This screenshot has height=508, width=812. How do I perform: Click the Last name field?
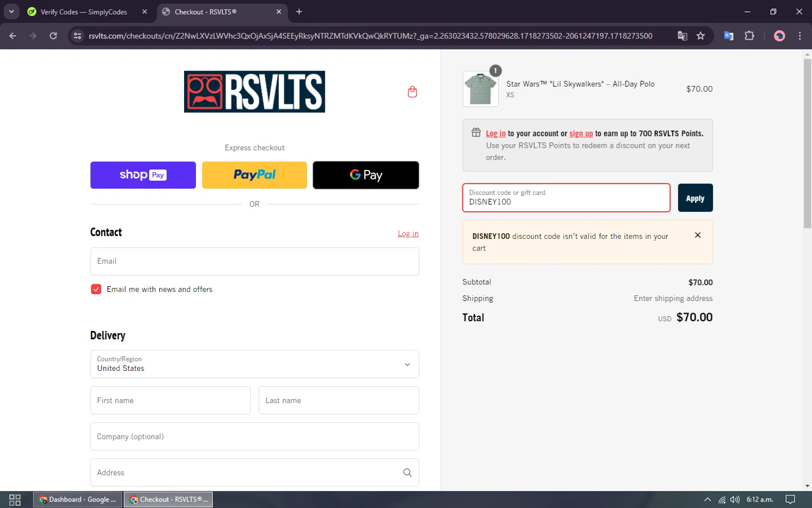[x=339, y=400]
